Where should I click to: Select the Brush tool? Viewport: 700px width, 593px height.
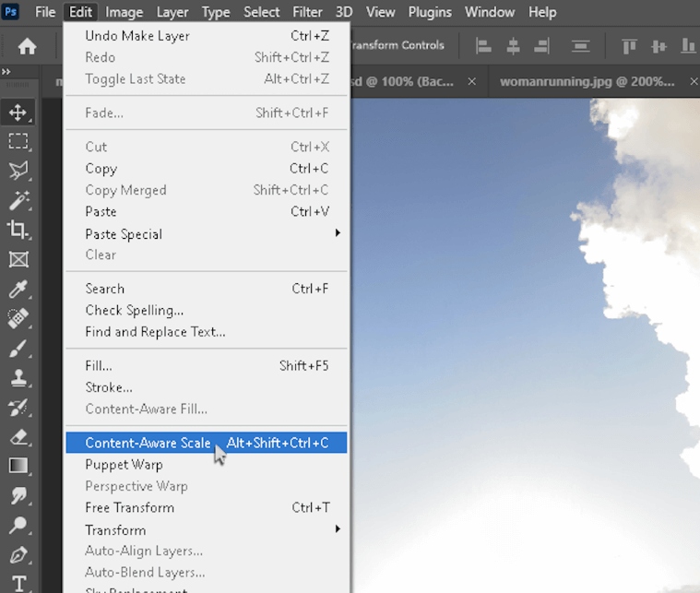point(18,349)
